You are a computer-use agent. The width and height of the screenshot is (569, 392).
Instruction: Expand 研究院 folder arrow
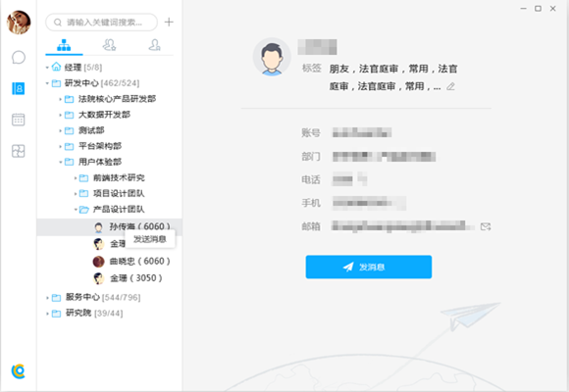47,314
